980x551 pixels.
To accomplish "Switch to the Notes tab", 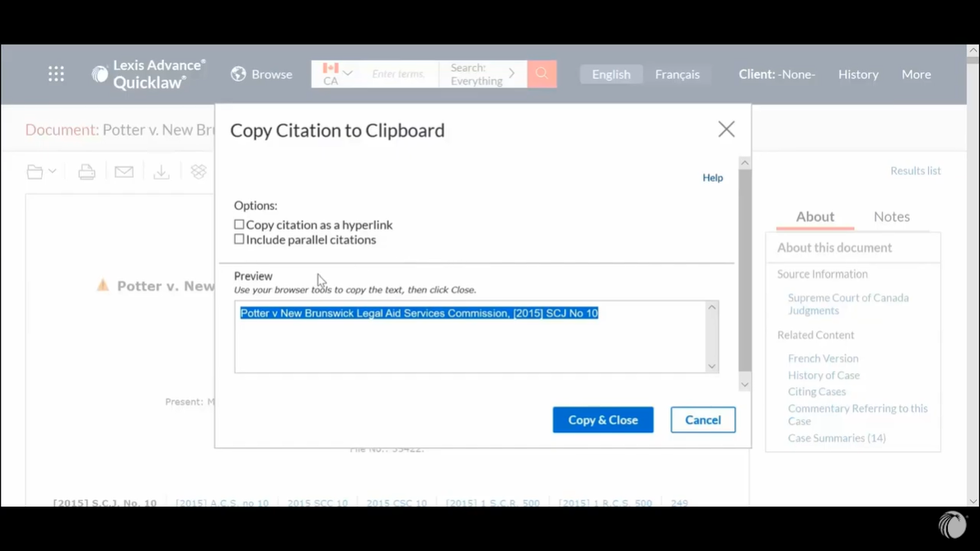I will click(x=891, y=216).
